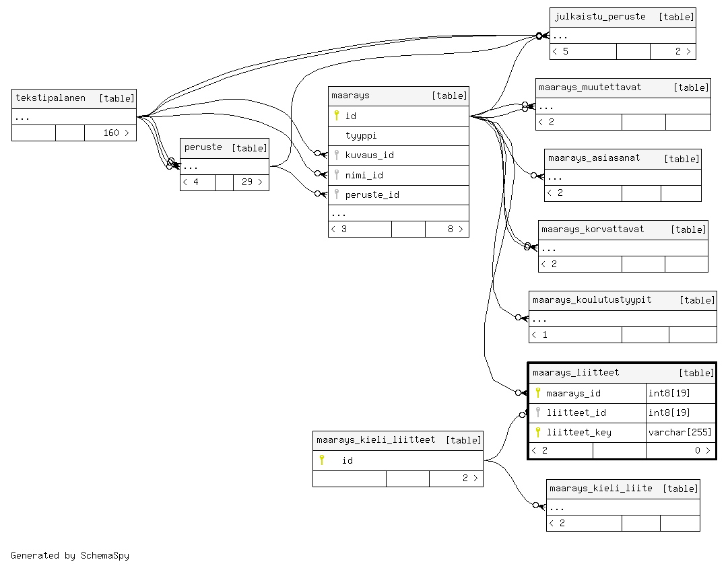Open the tekstipalanen table title
The height and width of the screenshot is (568, 728).
(x=51, y=98)
